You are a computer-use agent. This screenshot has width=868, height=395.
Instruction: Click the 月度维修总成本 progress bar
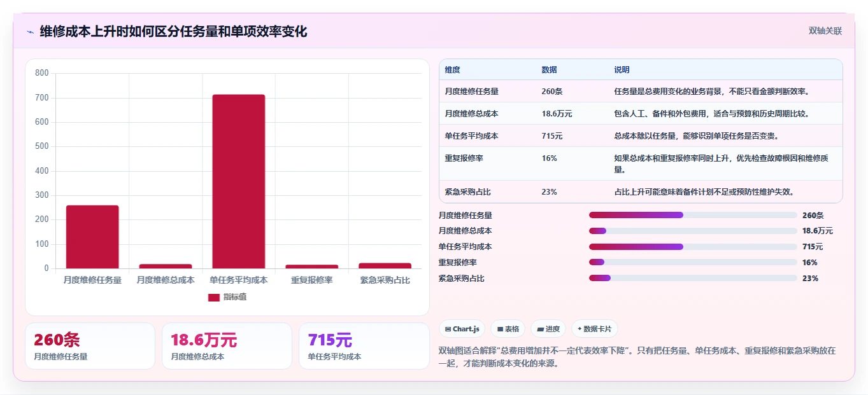click(693, 231)
